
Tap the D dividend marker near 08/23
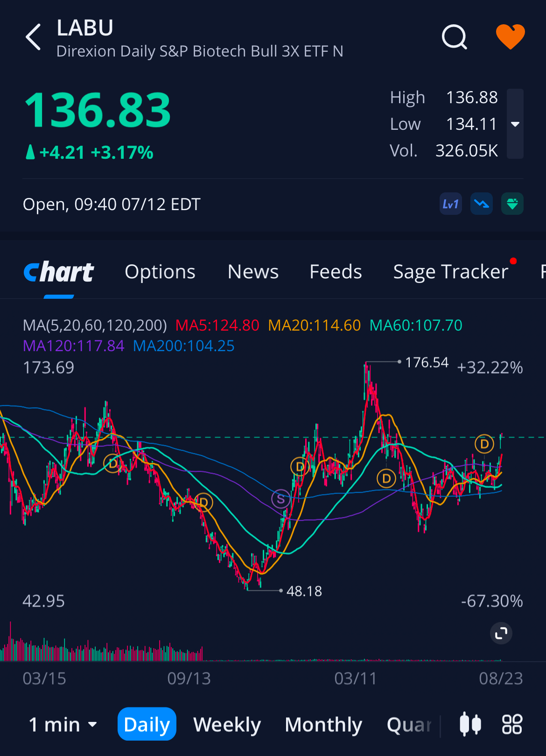[x=484, y=444]
